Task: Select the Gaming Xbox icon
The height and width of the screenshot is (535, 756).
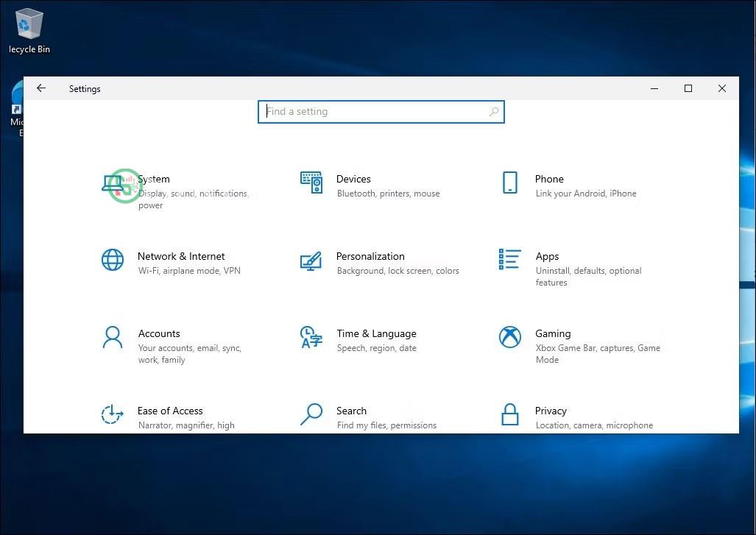Action: pos(509,337)
